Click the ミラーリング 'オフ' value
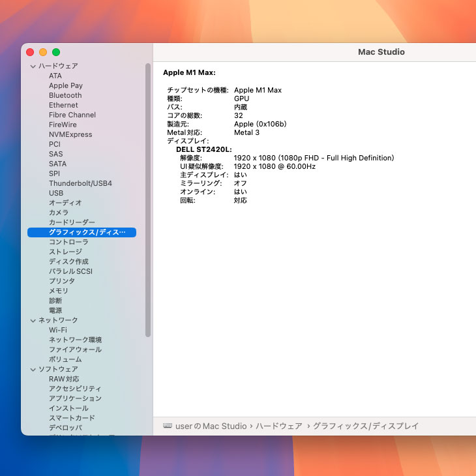Viewport: 476px width, 476px height. pos(240,183)
